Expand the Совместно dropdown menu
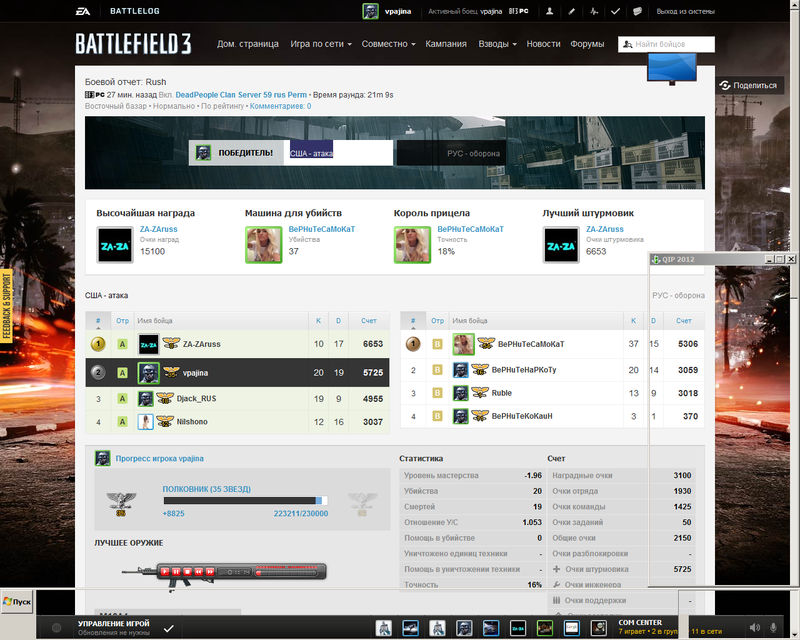This screenshot has width=800, height=640. coord(388,44)
